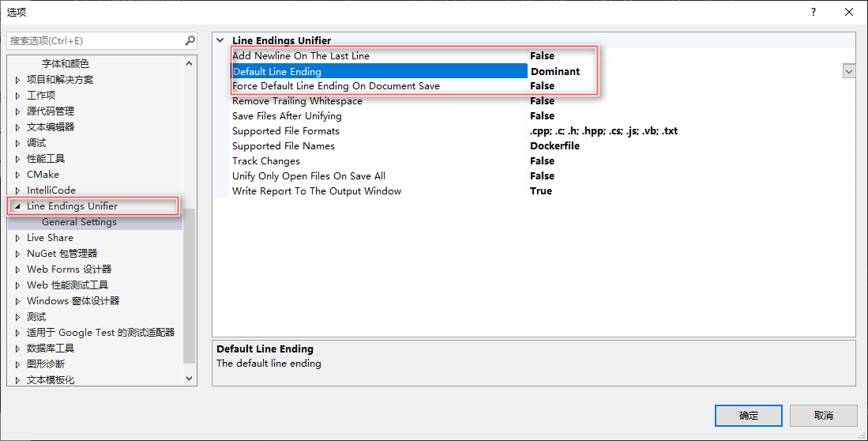Select Track Changes property row
The height and width of the screenshot is (441, 868).
click(534, 160)
